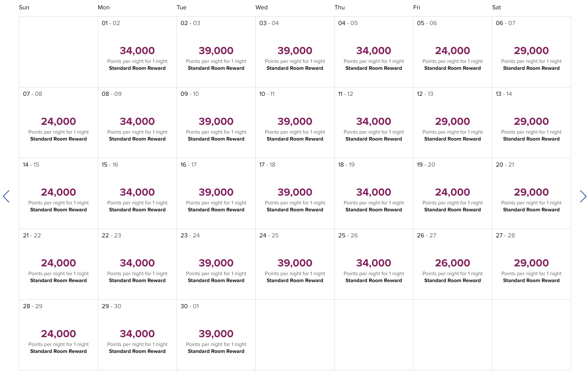Viewport: 588px width, 376px height.
Task: Select the 28 - 29 Sunday night
Action: [x=59, y=335]
